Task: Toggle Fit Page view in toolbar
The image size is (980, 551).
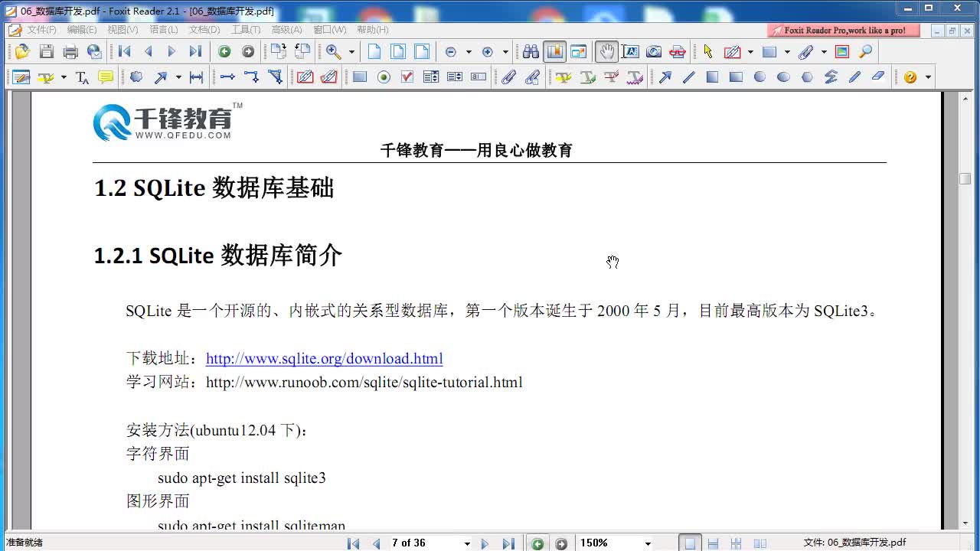Action: pos(398,52)
